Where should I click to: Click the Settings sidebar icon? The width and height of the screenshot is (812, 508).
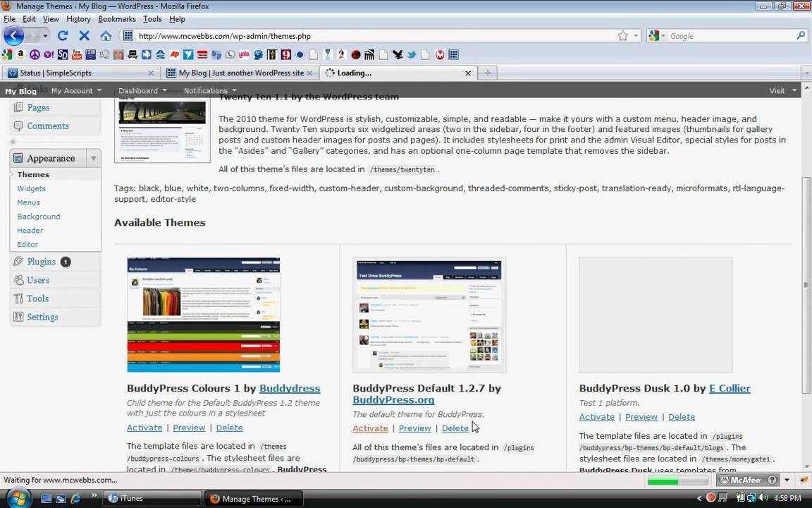coord(18,317)
